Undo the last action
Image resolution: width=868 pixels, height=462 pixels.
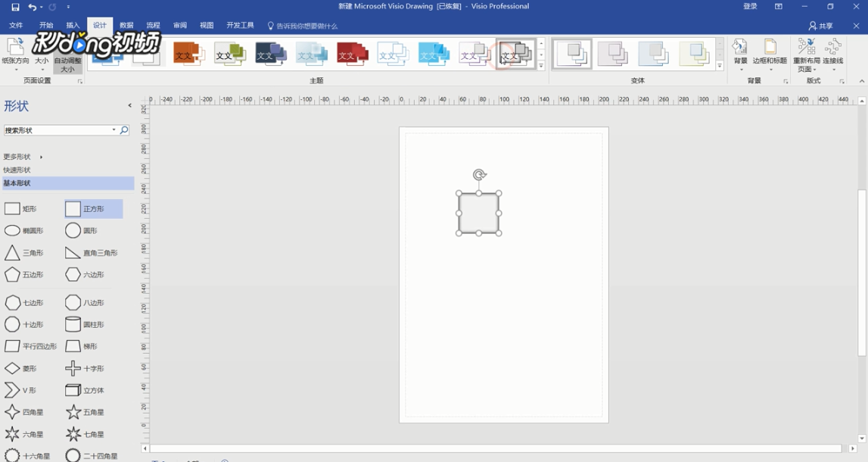click(32, 8)
